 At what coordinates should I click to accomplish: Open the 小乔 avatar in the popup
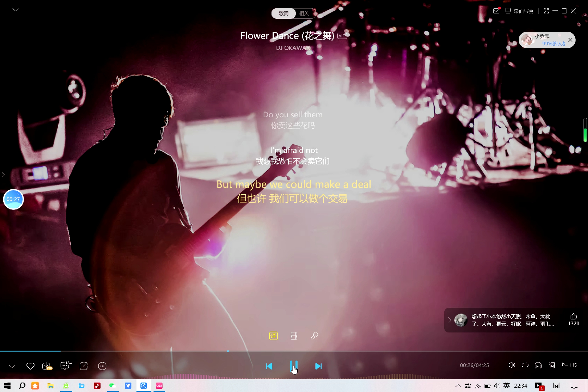click(527, 40)
